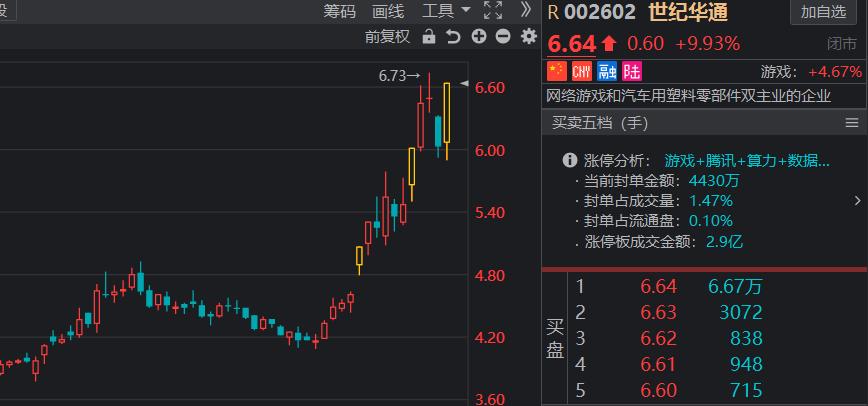Screen dimensions: 868x406
Task: Open the 游戏 sector link
Action: 779,71
